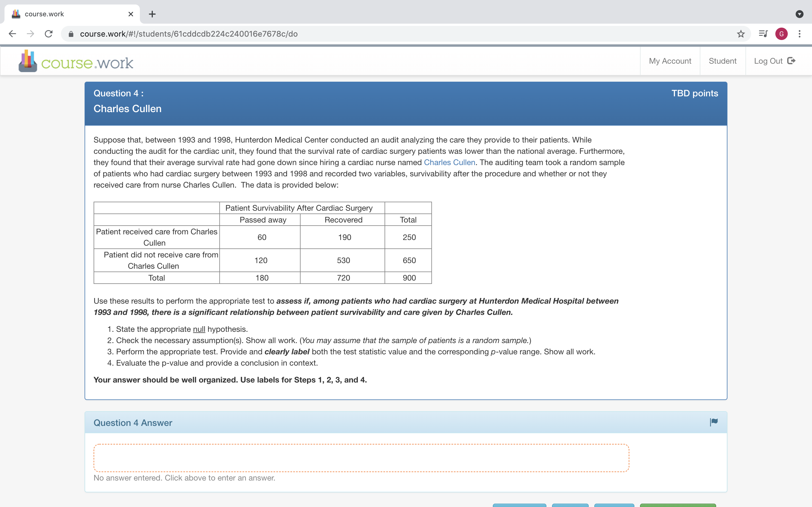Screen dimensions: 812x507
Task: Open the My Account menu item
Action: click(670, 61)
